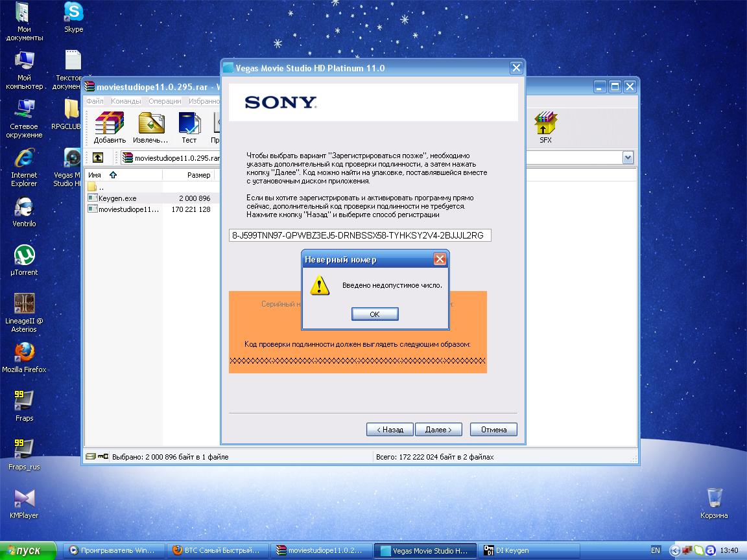747x560 pixels.
Task: Select the parent folder '..' row
Action: pos(96,187)
